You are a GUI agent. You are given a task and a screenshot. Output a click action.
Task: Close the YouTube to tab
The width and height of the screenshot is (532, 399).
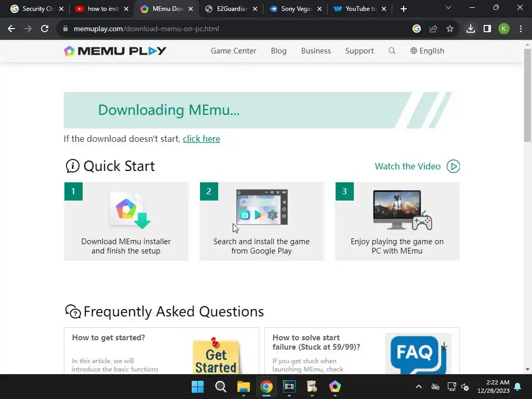point(384,9)
